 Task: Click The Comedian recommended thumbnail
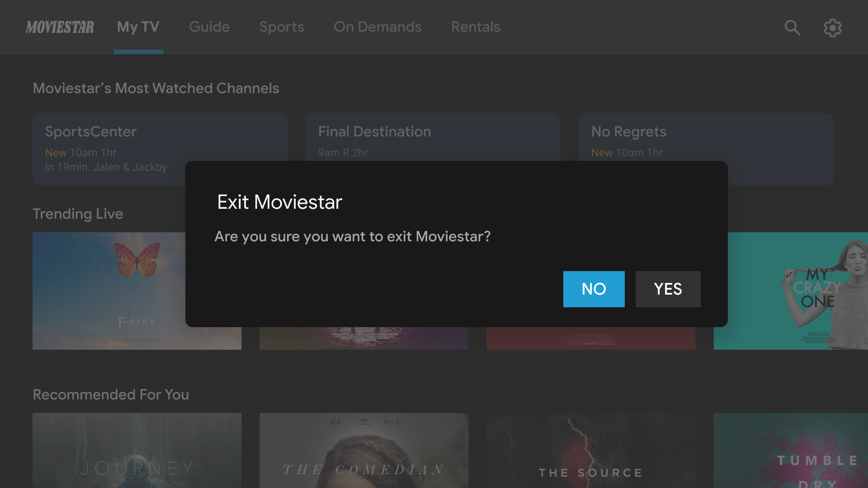click(363, 451)
